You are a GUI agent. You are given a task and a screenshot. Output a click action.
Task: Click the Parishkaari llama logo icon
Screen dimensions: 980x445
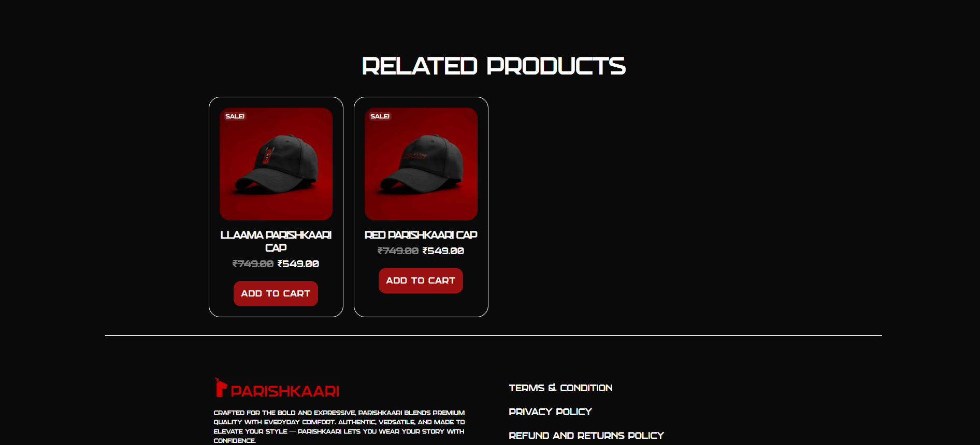click(x=221, y=388)
